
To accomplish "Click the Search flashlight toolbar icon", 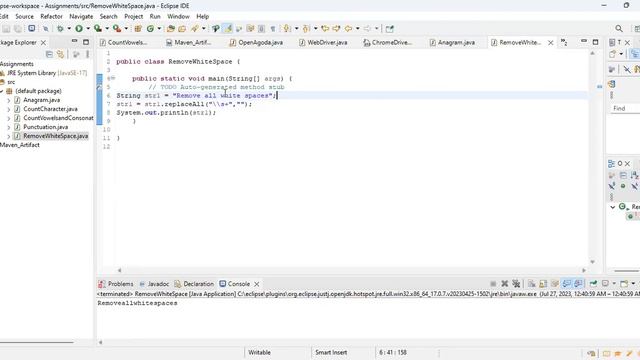I will [195, 29].
